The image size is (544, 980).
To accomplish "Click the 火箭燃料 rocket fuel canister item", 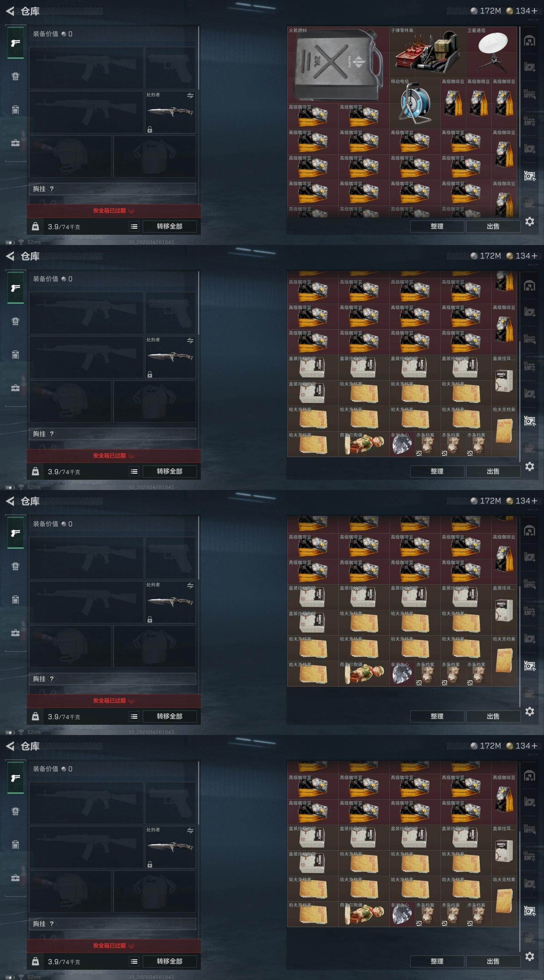I will coord(338,65).
